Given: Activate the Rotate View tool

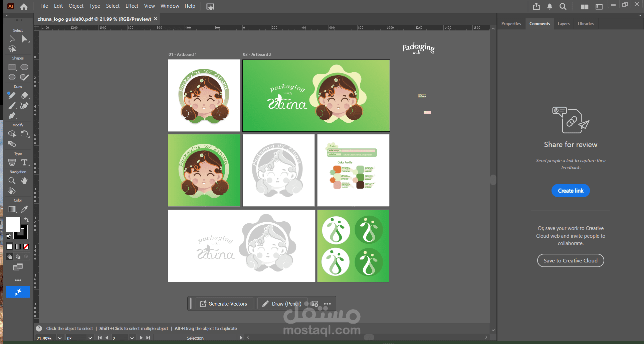Looking at the screenshot, I should pyautogui.click(x=12, y=191).
